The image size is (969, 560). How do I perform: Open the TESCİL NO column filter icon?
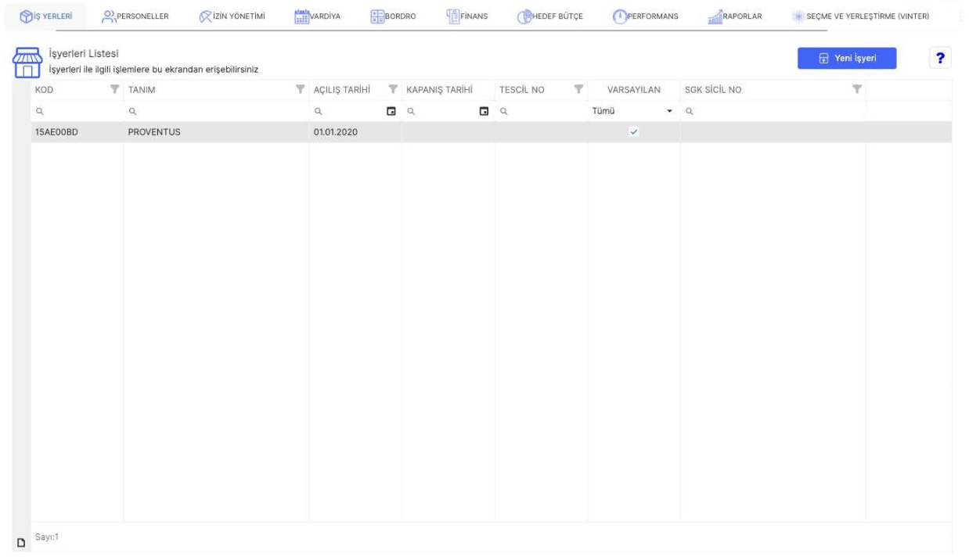(578, 90)
